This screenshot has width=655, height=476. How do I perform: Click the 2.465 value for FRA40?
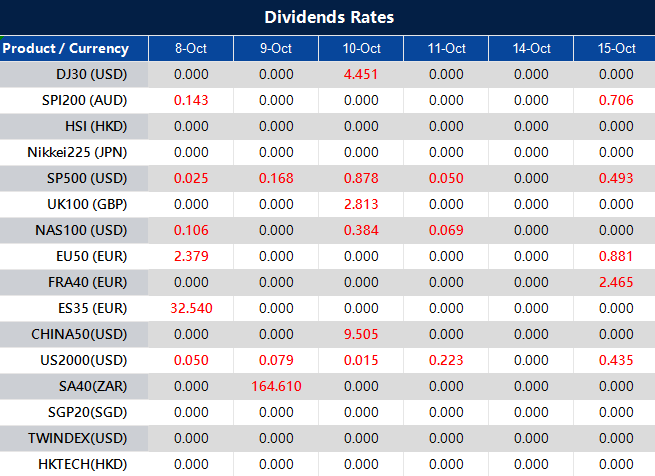point(616,282)
